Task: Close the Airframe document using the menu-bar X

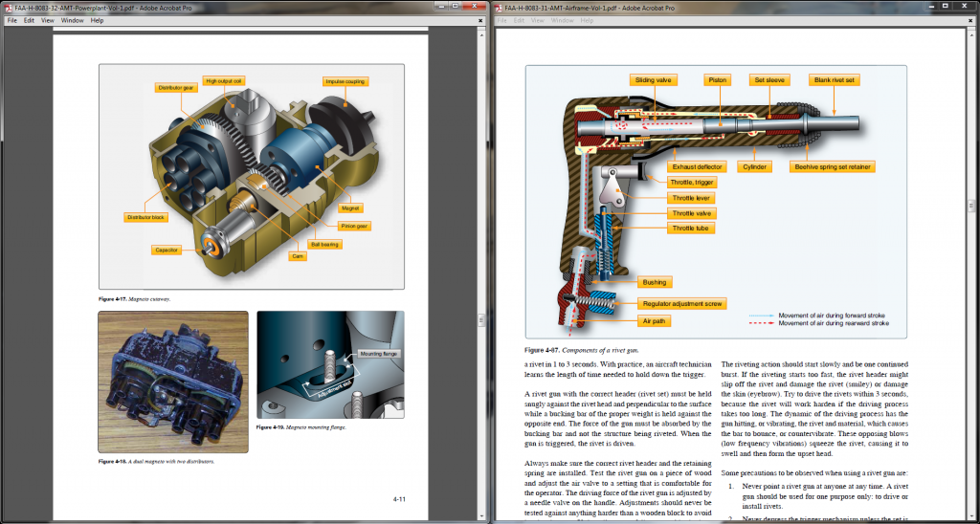Action: coord(972,20)
